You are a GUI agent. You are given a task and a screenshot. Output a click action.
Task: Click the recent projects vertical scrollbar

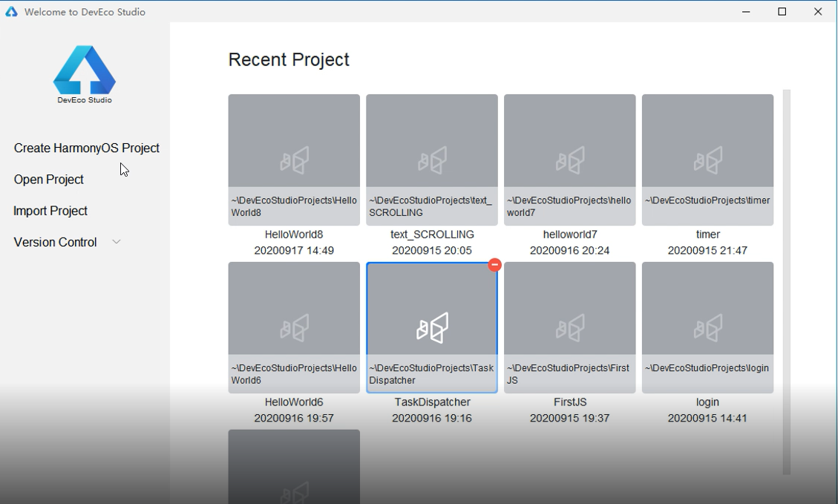click(x=786, y=281)
